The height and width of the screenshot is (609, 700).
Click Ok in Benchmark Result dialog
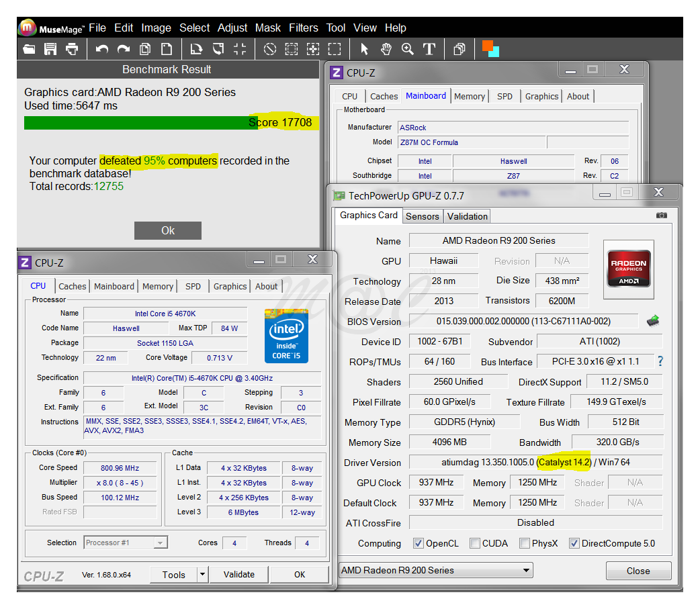168,231
